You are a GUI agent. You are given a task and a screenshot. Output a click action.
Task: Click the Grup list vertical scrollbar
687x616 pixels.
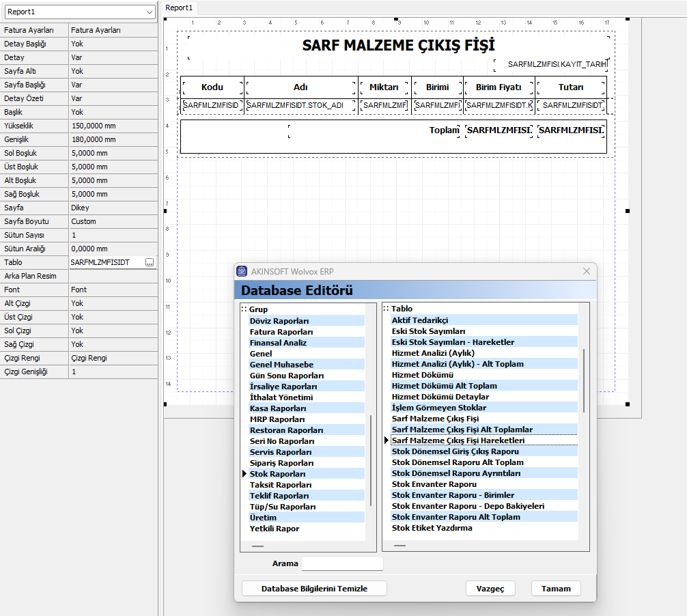tap(371, 460)
